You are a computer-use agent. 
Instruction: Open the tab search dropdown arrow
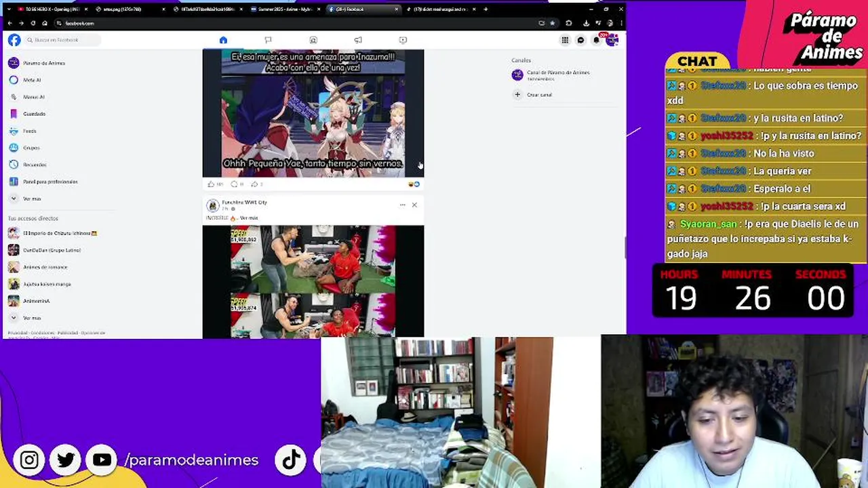(x=8, y=9)
